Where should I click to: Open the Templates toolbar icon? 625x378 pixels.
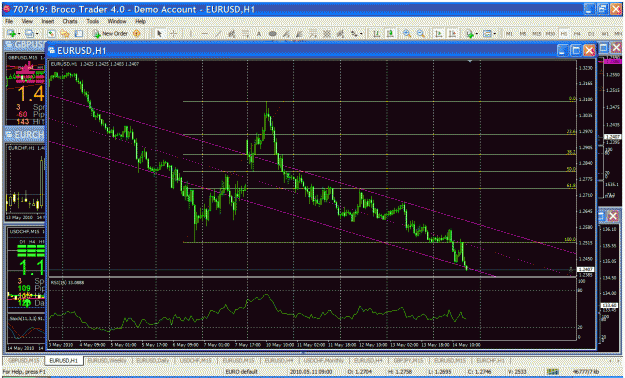click(x=487, y=34)
